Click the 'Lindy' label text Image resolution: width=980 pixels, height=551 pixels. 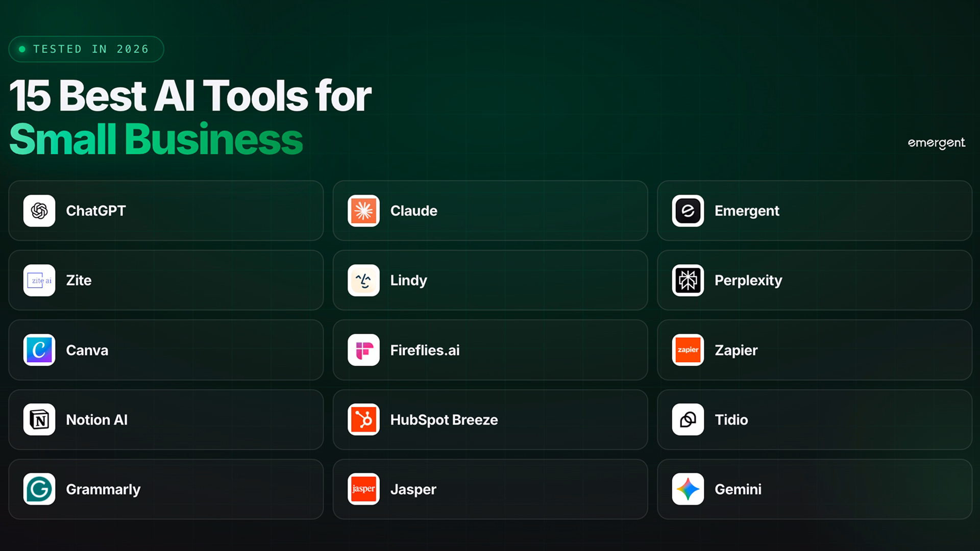click(x=409, y=281)
